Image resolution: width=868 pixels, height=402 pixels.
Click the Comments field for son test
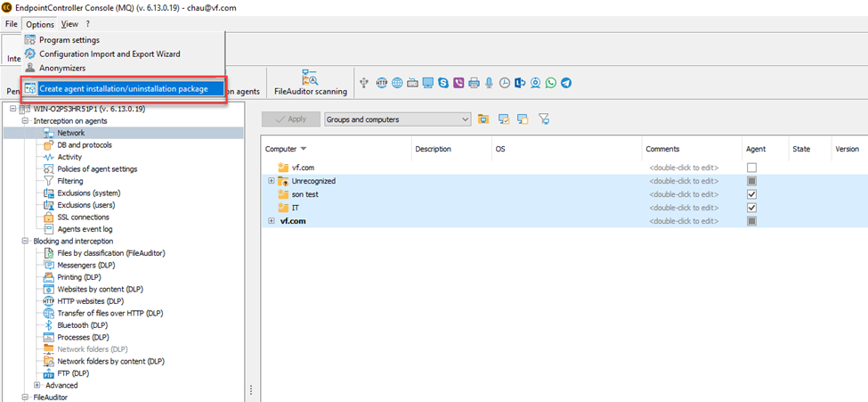683,194
